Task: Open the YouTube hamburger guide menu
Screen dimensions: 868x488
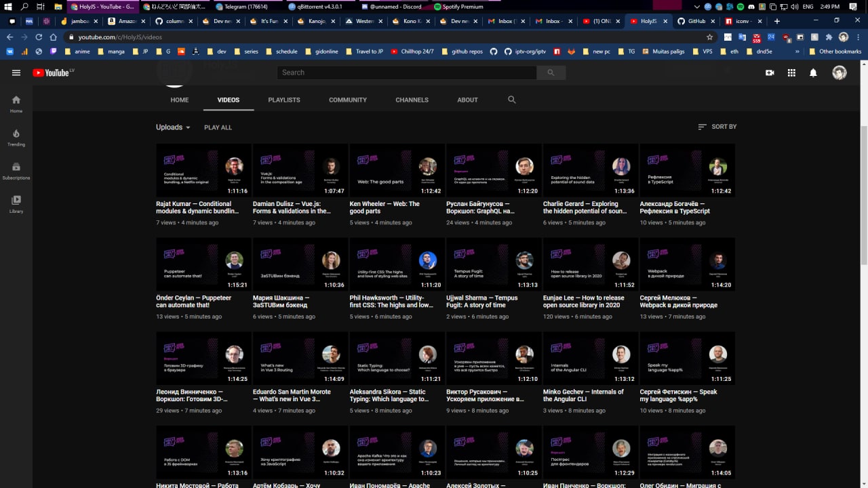Action: pyautogui.click(x=16, y=73)
